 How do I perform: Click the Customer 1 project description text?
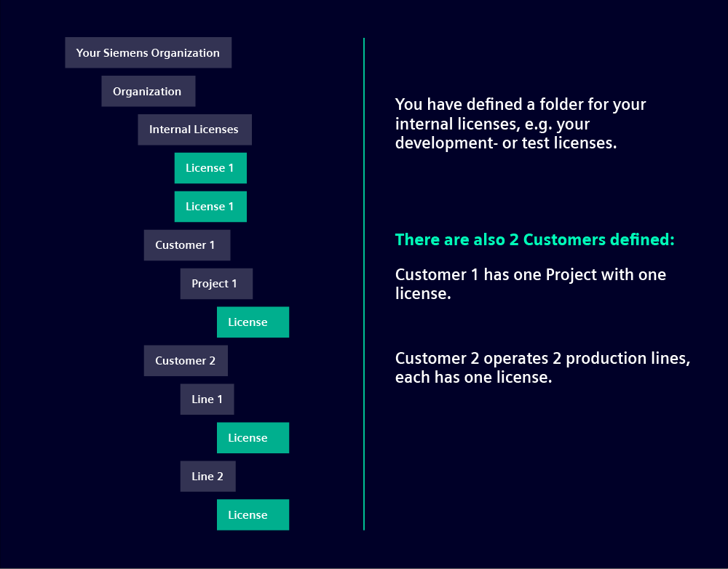530,284
